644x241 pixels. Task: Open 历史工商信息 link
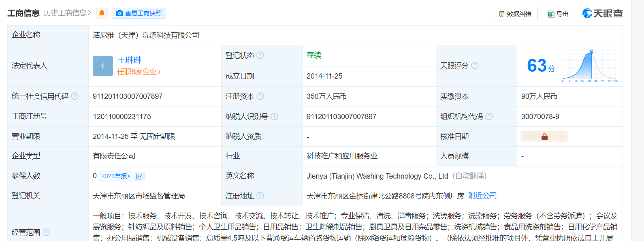67,13
